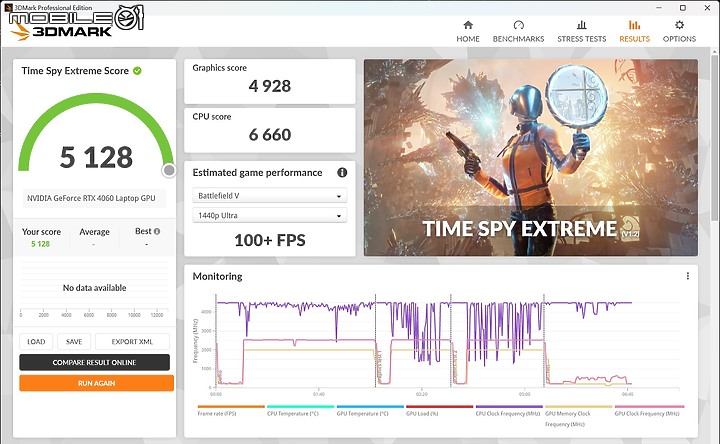
Task: Click the orange RUN AGAIN button
Action: click(x=96, y=383)
